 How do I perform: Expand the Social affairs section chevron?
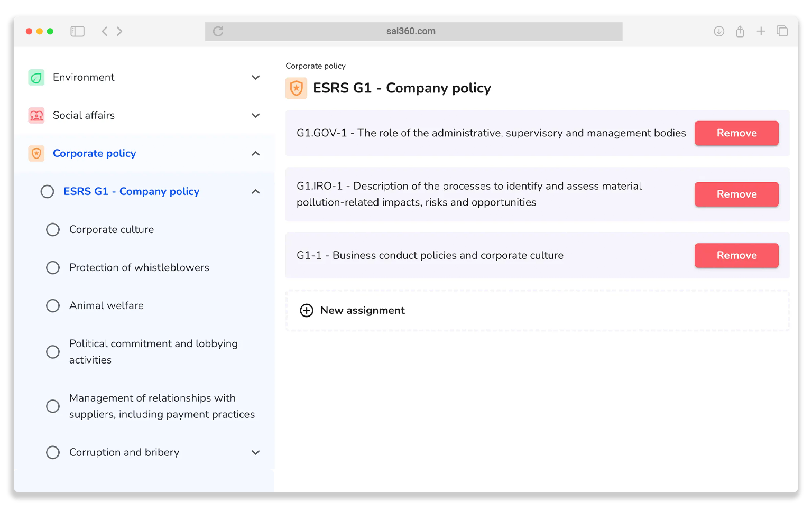click(256, 116)
